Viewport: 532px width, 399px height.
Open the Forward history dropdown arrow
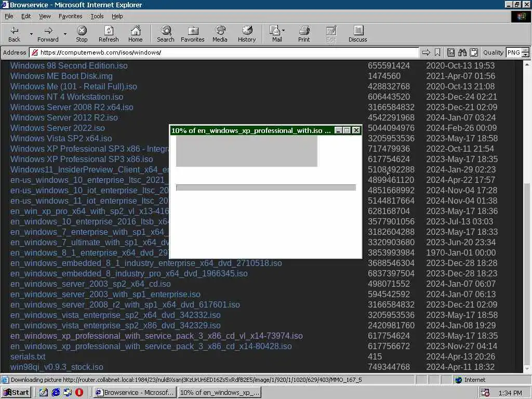click(x=65, y=34)
